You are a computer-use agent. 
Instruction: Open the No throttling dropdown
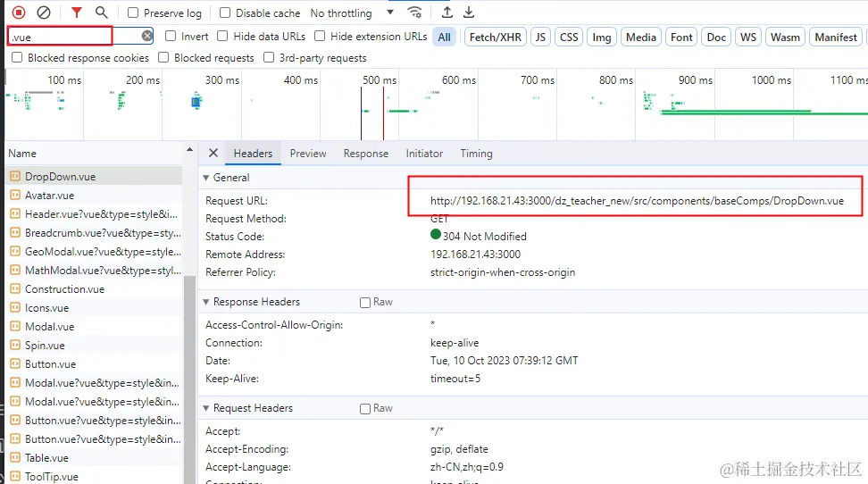click(x=352, y=13)
